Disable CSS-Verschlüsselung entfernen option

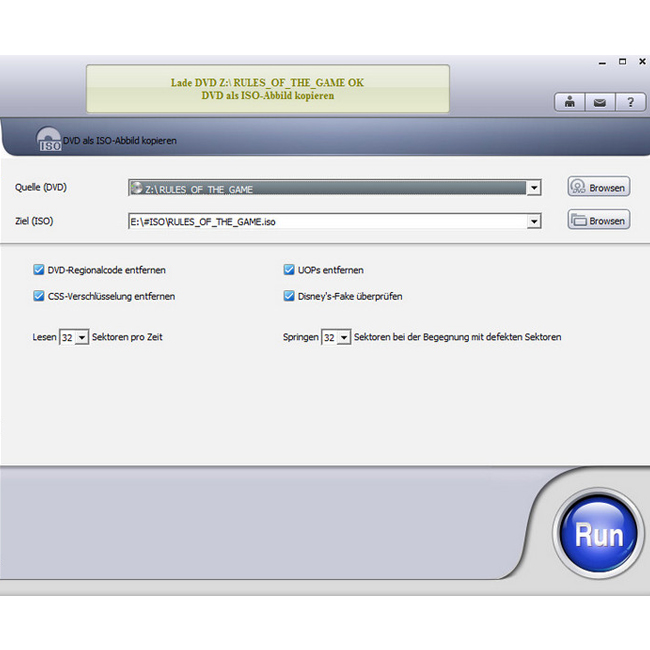(39, 296)
